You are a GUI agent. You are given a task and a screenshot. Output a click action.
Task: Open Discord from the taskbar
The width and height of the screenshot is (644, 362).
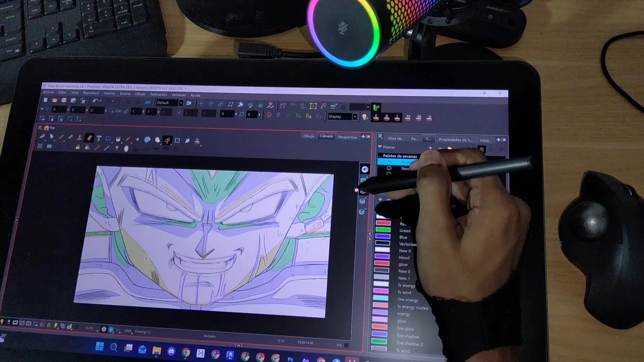point(171,351)
